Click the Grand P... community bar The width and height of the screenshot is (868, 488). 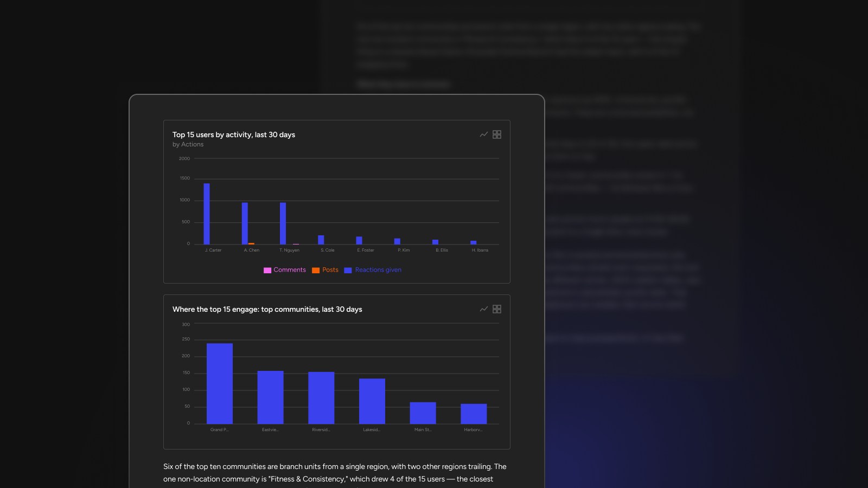point(220,383)
